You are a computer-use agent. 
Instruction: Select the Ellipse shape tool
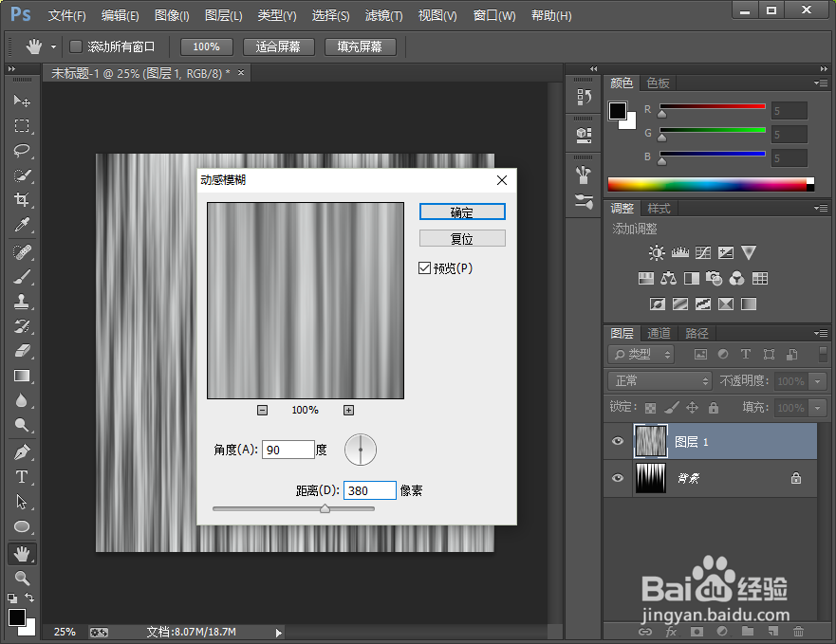click(x=22, y=526)
